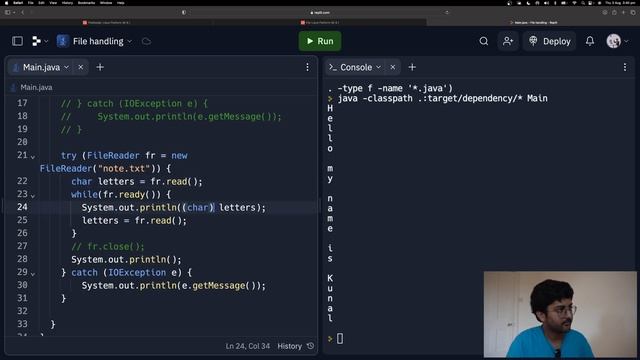Viewport: 640px width, 360px height.
Task: Open the Main.java tab dropdown chevron
Action: pos(67,67)
